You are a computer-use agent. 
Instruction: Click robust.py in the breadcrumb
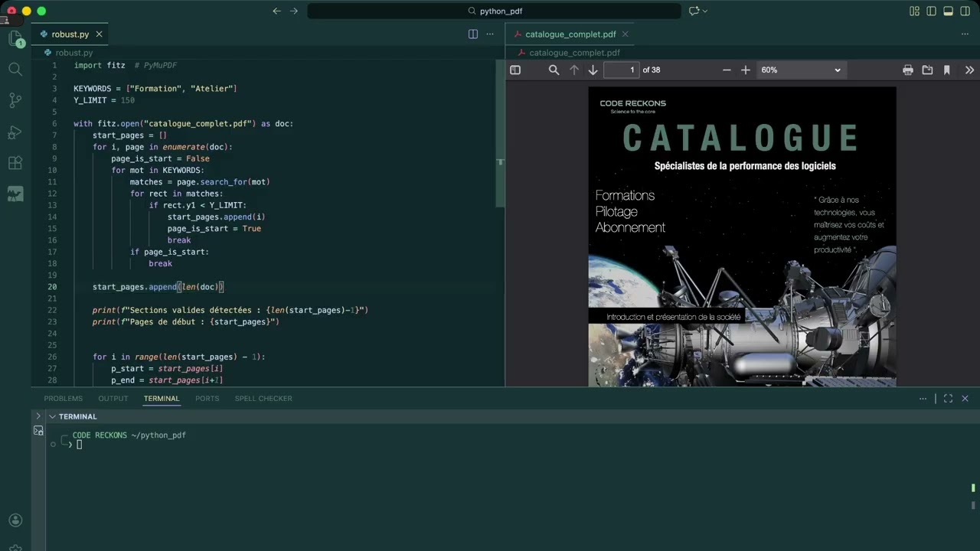(x=73, y=53)
